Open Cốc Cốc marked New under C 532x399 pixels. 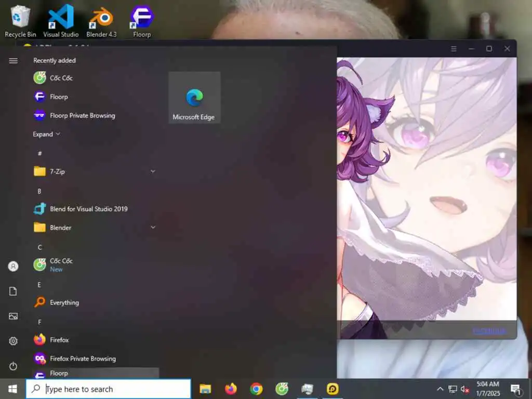[x=95, y=264]
